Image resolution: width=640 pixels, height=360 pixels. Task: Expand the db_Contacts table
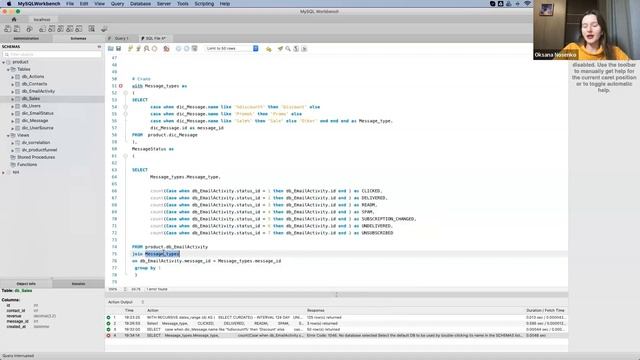[x=13, y=84]
